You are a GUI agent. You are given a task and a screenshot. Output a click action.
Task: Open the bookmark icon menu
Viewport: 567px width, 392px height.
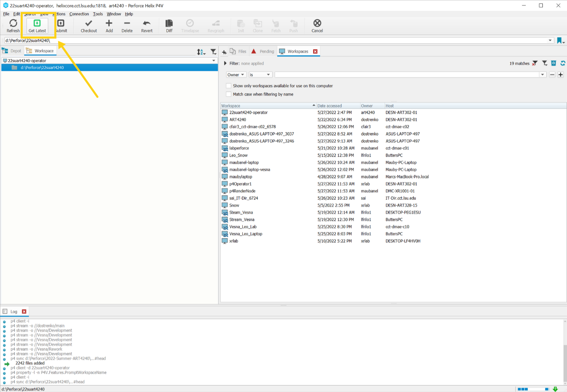pos(560,41)
